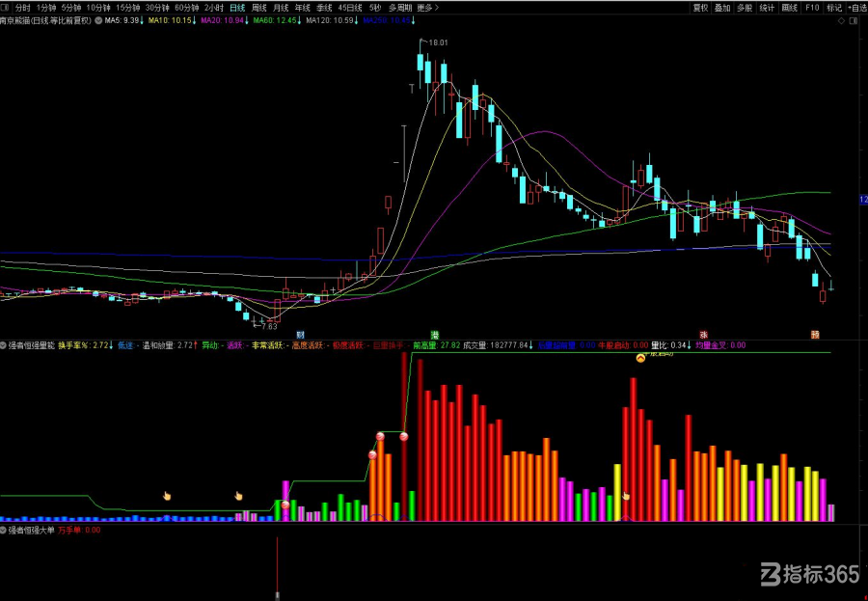Click the 涨 event marker on timeline
This screenshot has width=868, height=601.
coord(703,335)
